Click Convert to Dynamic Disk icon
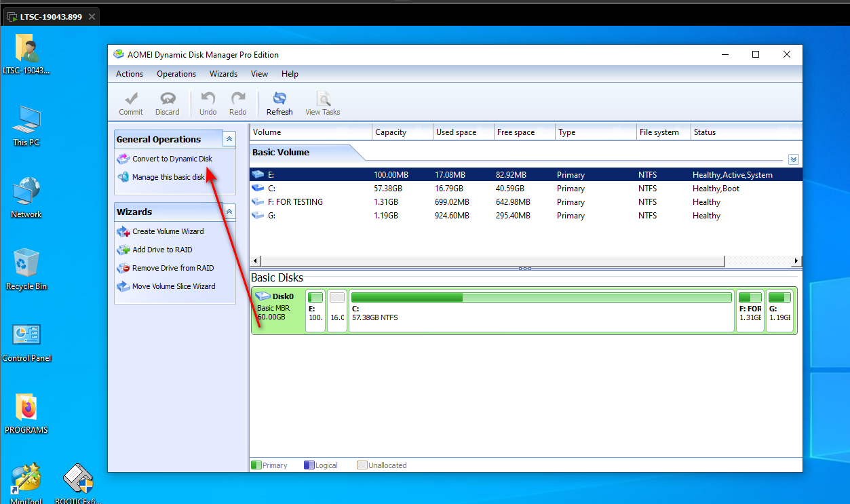Viewport: 850px width, 504px height. coord(123,159)
